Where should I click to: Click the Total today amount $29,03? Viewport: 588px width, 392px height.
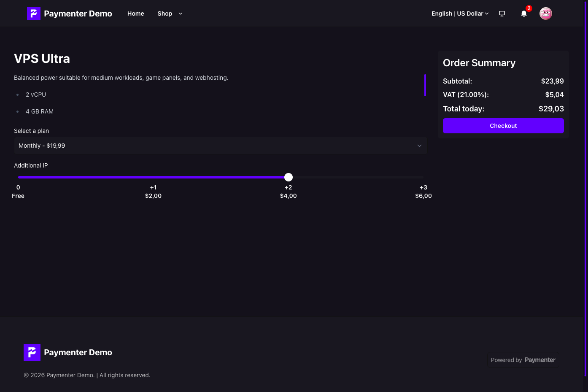point(551,109)
